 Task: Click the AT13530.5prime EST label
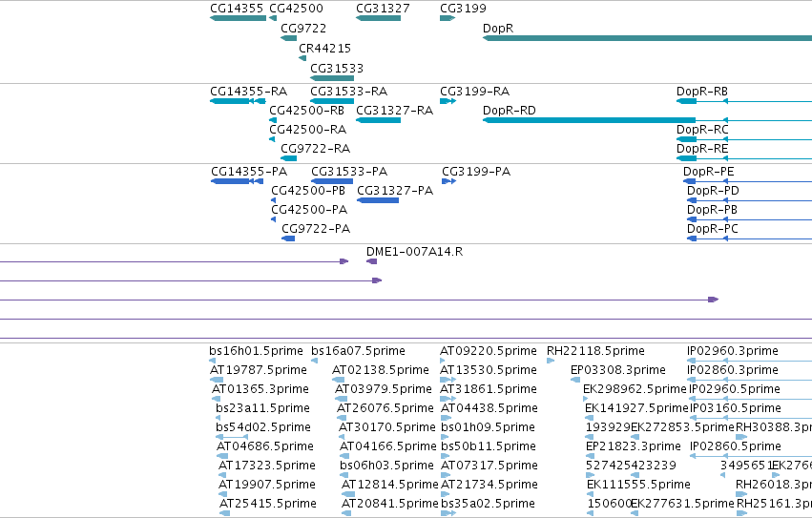coord(489,371)
